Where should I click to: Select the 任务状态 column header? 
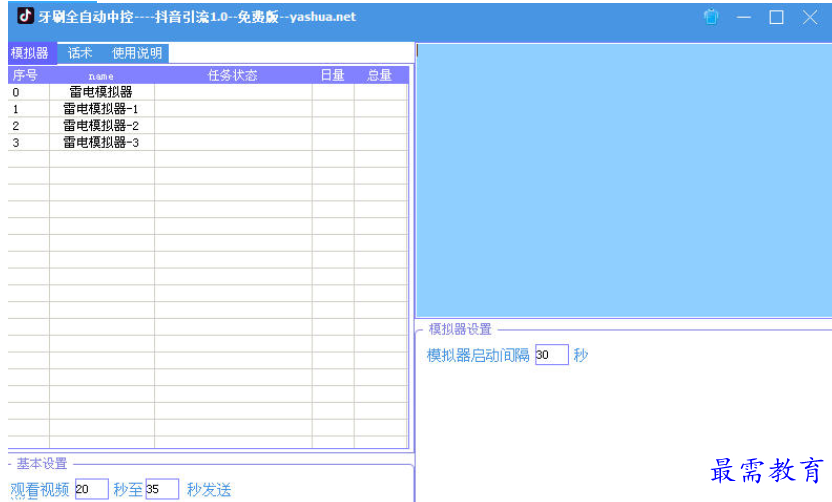[233, 75]
